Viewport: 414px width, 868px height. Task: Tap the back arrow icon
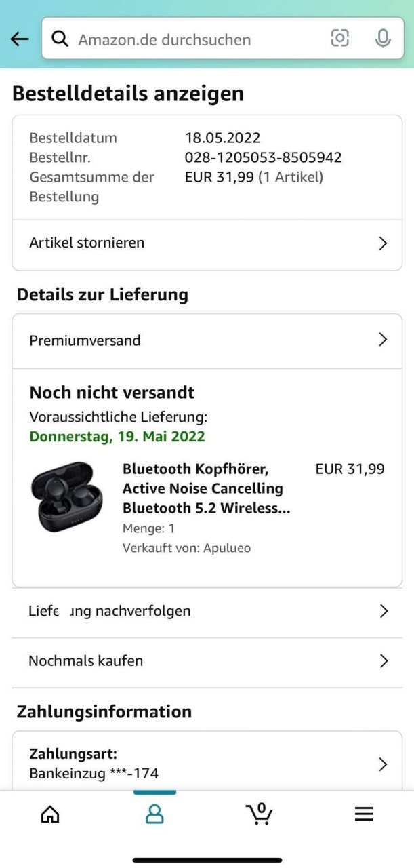pos(20,39)
